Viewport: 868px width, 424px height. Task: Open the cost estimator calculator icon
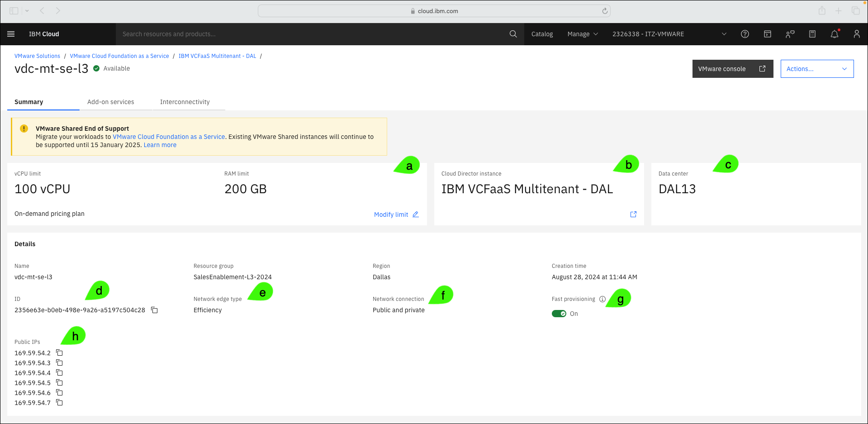coord(812,34)
